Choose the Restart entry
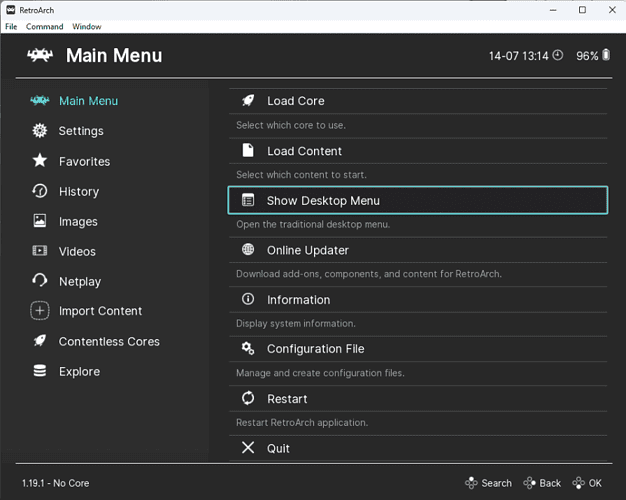Viewport: 626px width, 500px height. coord(418,399)
